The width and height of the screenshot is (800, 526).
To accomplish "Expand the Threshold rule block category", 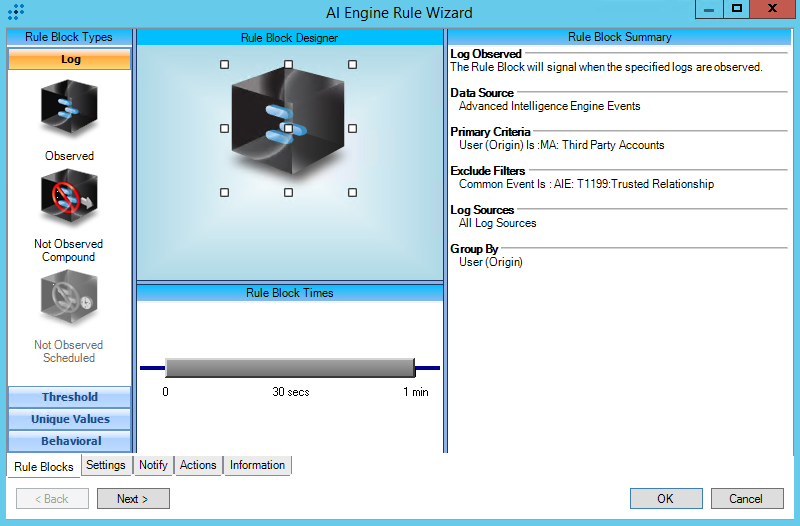I will 69,397.
